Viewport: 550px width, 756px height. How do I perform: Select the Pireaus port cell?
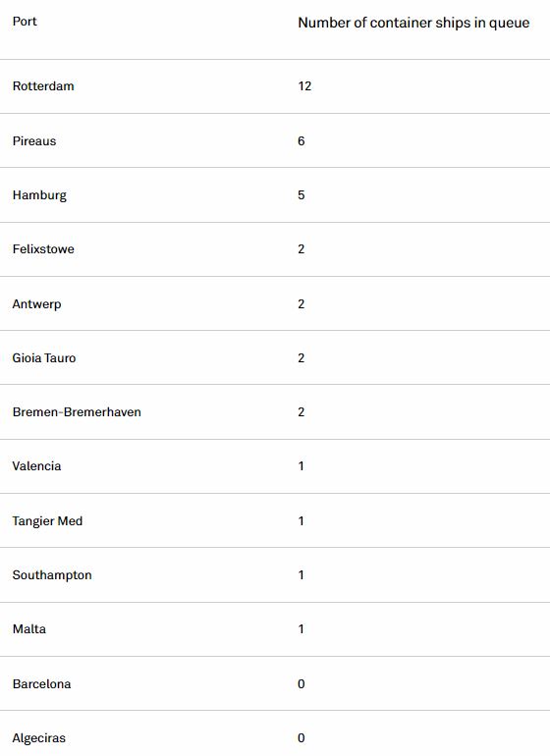(34, 141)
